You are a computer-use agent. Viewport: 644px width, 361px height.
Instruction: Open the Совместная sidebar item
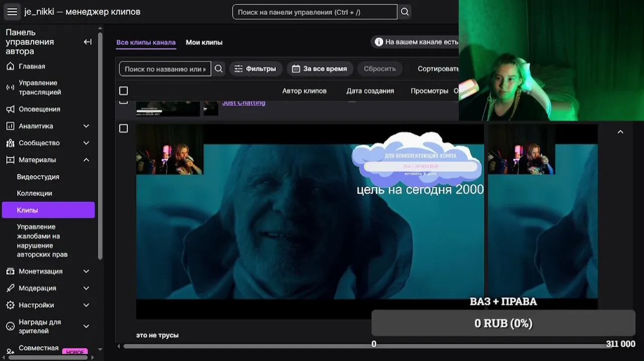[x=39, y=348]
